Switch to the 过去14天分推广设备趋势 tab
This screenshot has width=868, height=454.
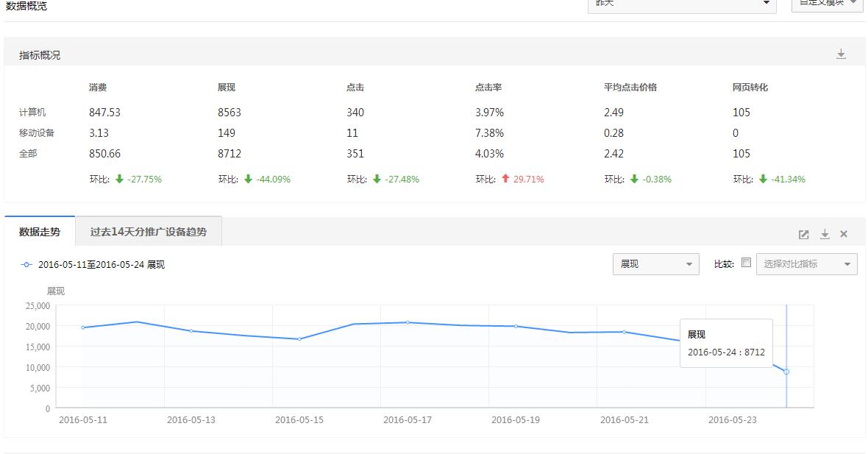pos(149,232)
